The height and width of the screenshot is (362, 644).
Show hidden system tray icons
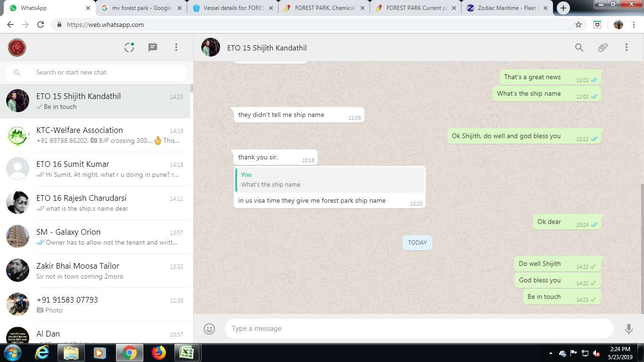[551, 353]
